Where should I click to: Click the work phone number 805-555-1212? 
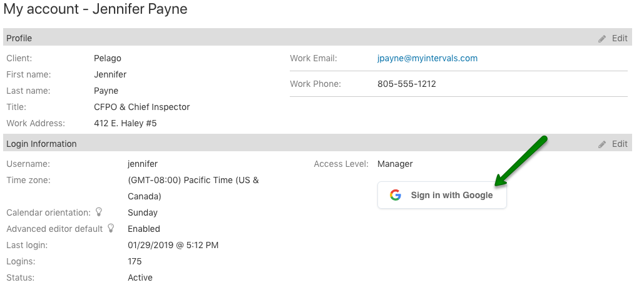point(406,84)
